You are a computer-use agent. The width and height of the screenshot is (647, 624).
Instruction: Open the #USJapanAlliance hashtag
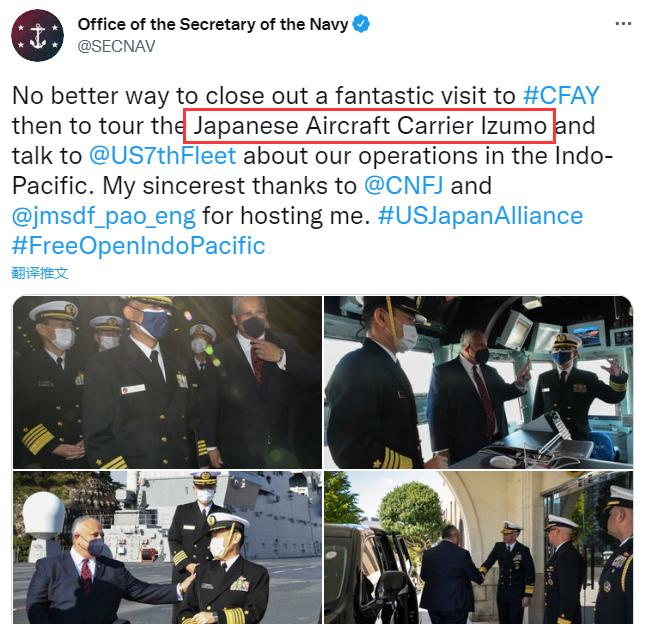(480, 216)
